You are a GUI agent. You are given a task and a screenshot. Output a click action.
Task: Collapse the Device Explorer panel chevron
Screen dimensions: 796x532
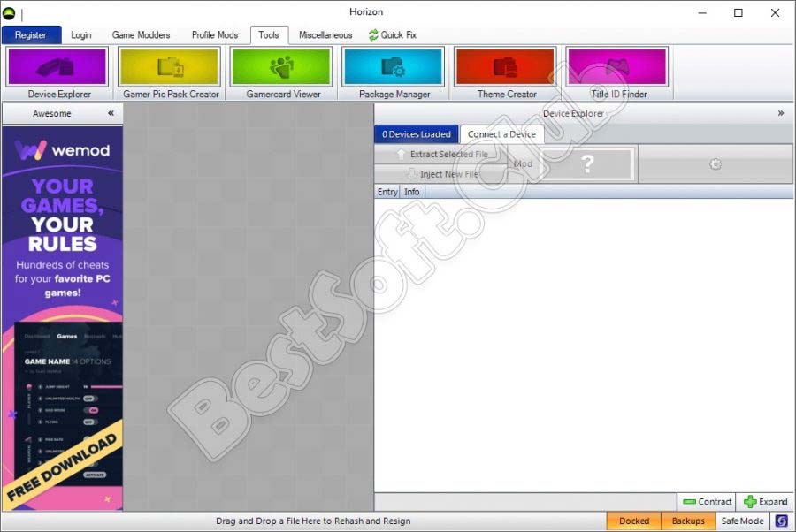[781, 113]
